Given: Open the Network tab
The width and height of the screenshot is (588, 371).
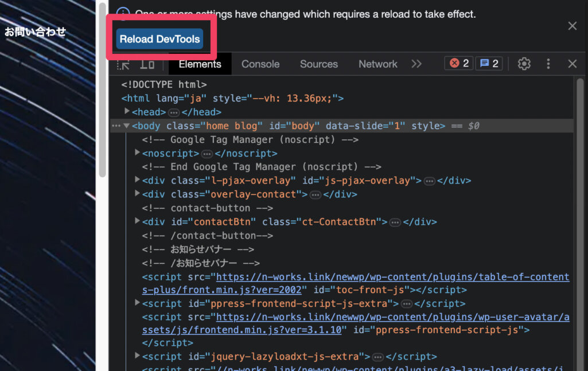Looking at the screenshot, I should pyautogui.click(x=377, y=64).
